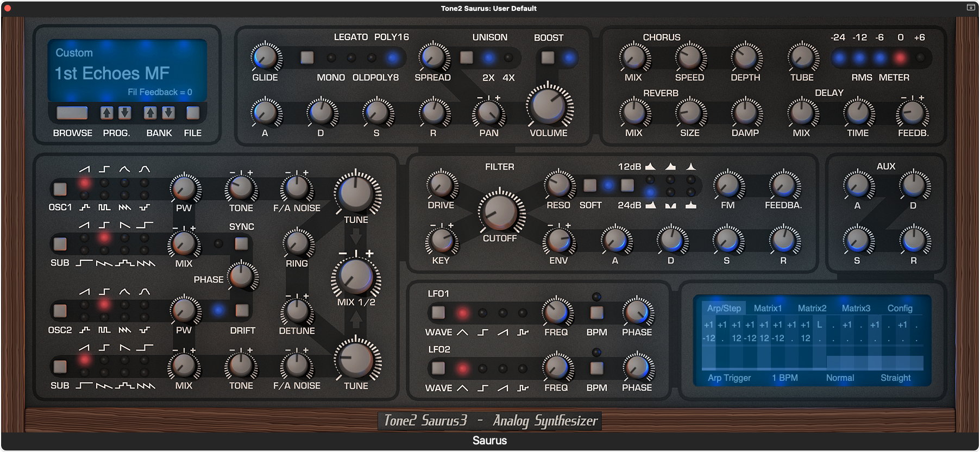Image resolution: width=980 pixels, height=452 pixels.
Task: Click the REVERB DAMP knob
Action: point(746,112)
